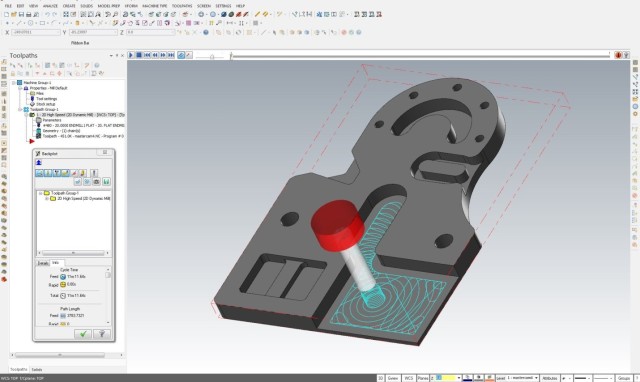Select Parameters under the operation
Screen dimensions: 640x382
52,120
